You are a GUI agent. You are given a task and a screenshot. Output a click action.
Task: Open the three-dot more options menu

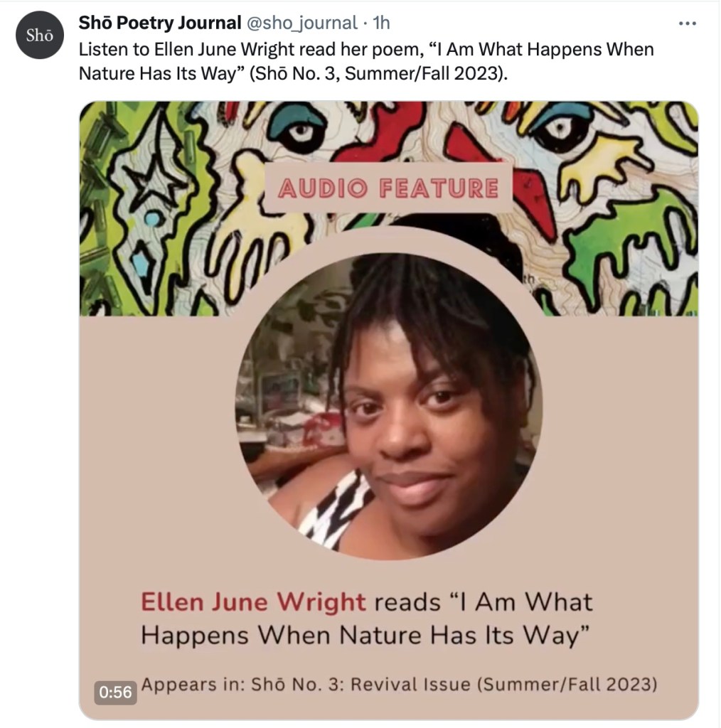tap(687, 23)
